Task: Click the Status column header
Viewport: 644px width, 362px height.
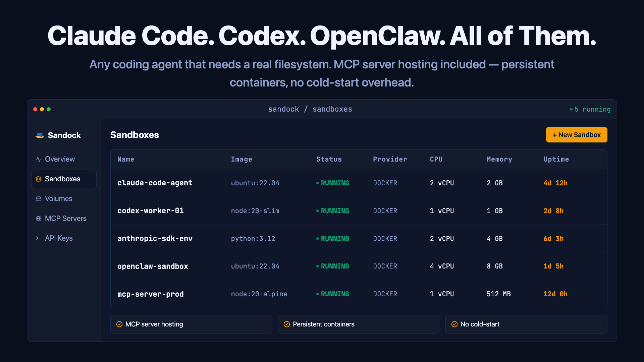Action: [x=329, y=159]
